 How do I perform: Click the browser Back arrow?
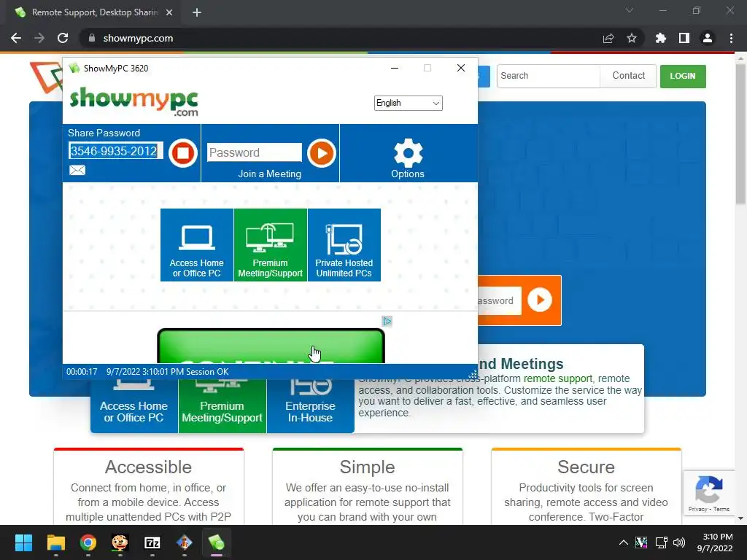click(x=16, y=38)
